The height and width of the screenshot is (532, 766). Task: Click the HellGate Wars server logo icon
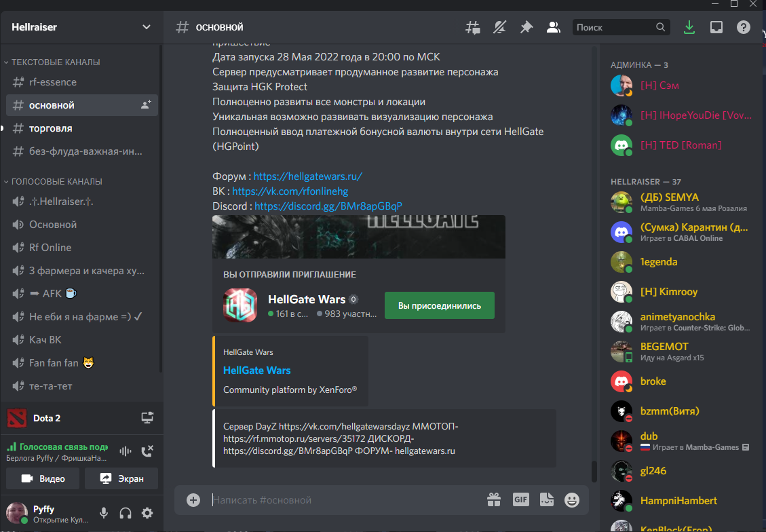point(240,305)
